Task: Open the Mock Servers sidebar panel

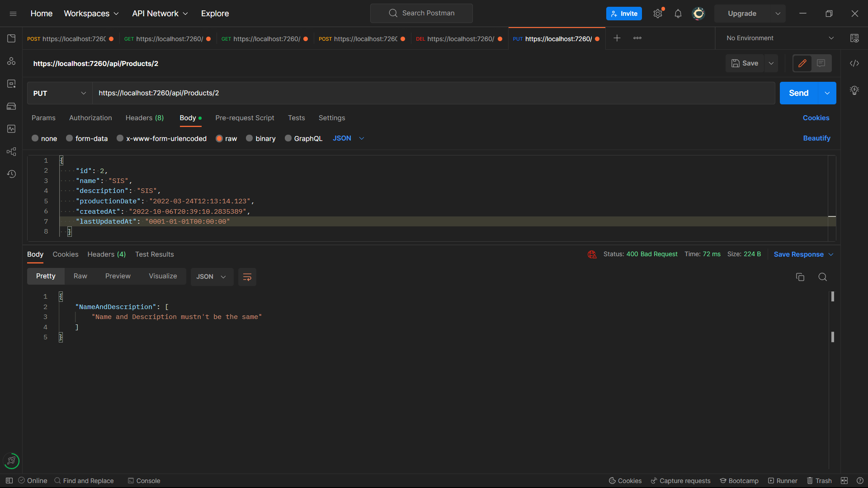Action: tap(11, 106)
